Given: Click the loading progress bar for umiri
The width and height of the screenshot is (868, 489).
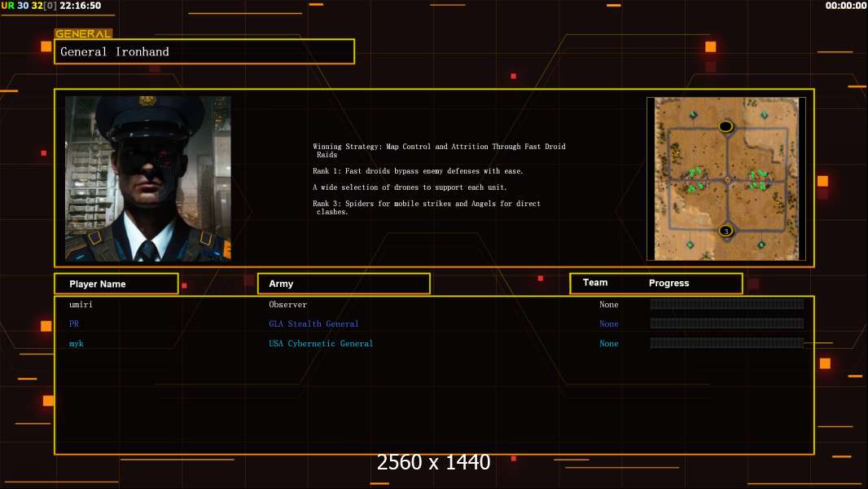Looking at the screenshot, I should (x=727, y=303).
